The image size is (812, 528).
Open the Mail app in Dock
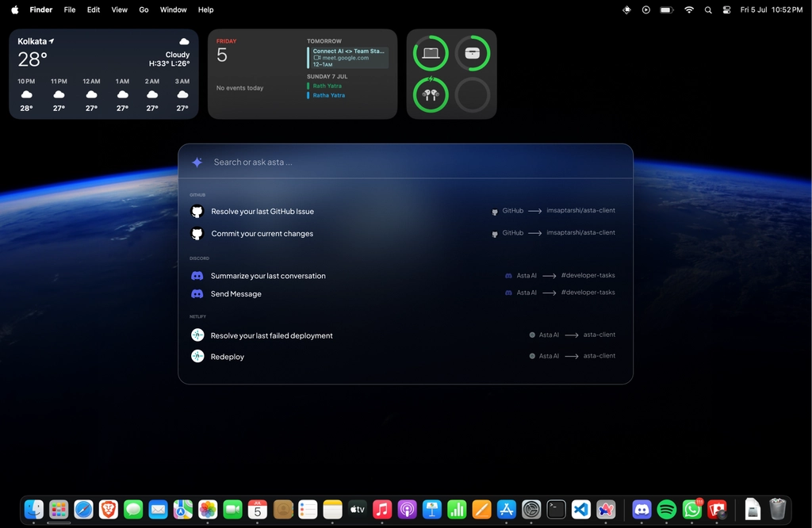coord(158,510)
